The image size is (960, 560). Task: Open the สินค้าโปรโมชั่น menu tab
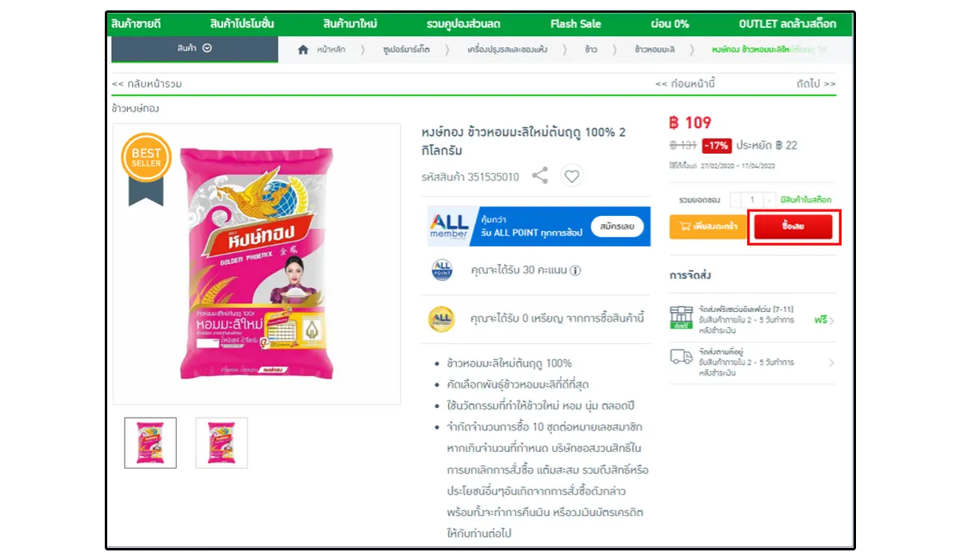click(x=243, y=24)
